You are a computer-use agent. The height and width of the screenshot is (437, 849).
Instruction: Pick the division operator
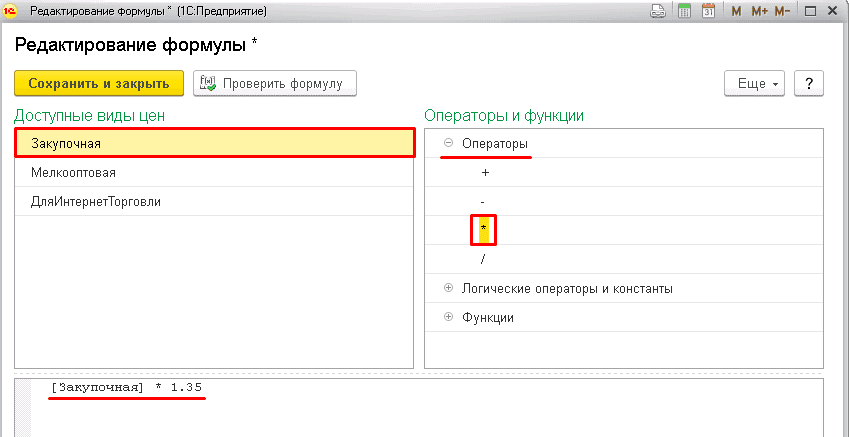coord(484,259)
